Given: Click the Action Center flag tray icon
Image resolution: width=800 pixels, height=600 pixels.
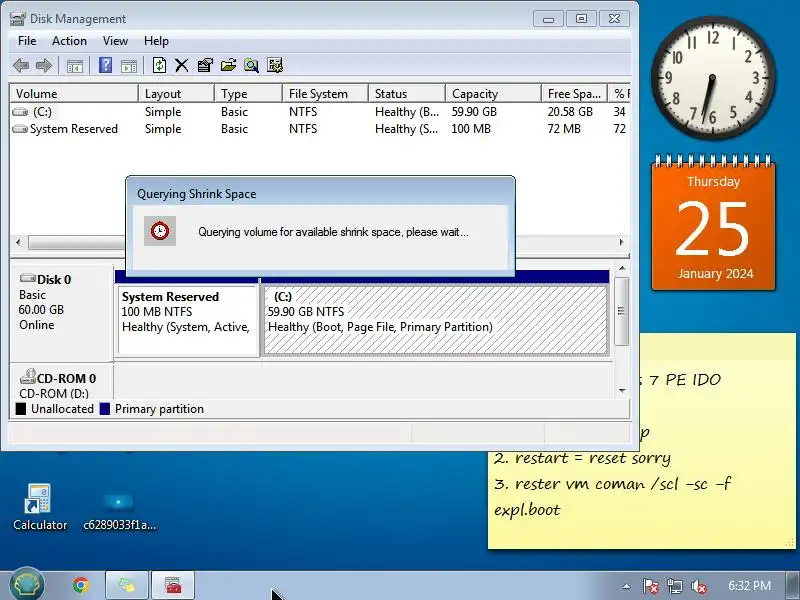Looking at the screenshot, I should point(650,586).
